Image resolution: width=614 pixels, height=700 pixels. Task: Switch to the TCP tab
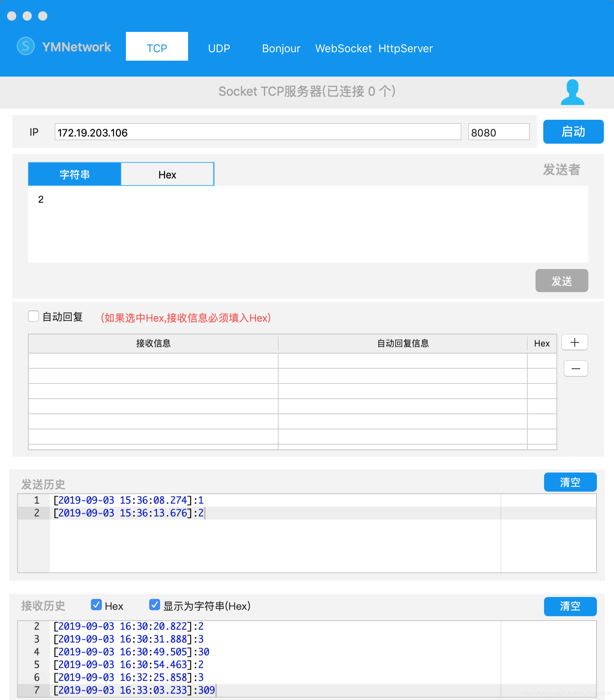point(157,46)
